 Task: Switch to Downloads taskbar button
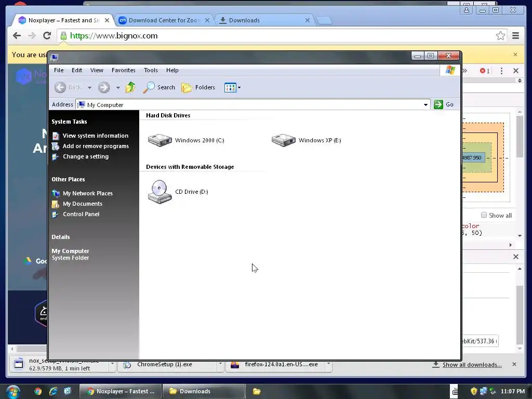click(x=204, y=391)
